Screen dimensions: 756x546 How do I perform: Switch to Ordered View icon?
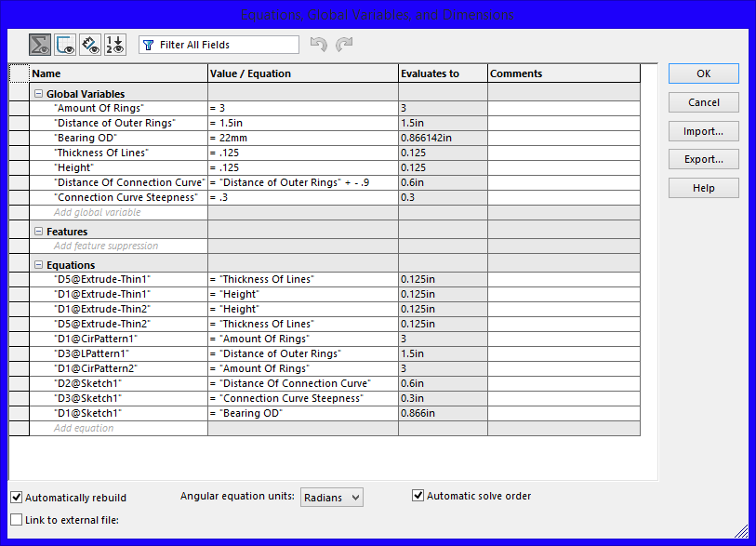[115, 45]
